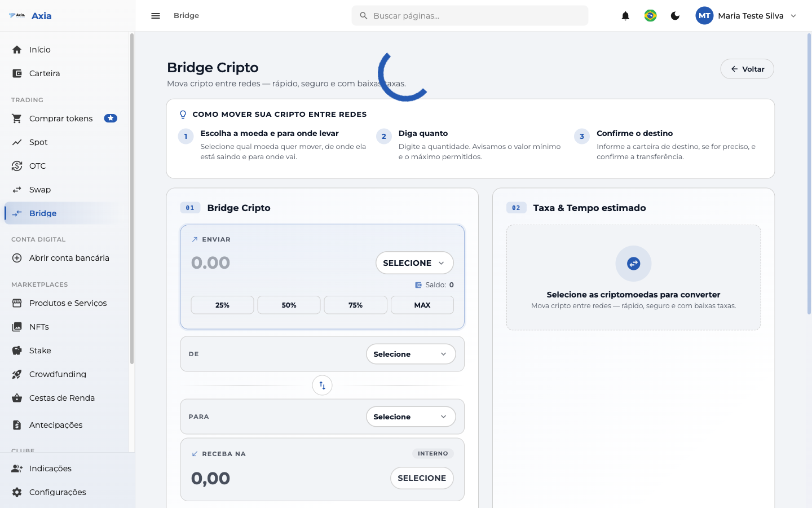
Task: Change language via Brazil flag icon
Action: pos(650,16)
